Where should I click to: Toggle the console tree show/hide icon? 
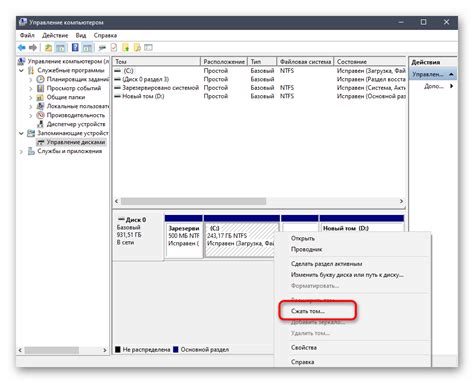[x=61, y=48]
